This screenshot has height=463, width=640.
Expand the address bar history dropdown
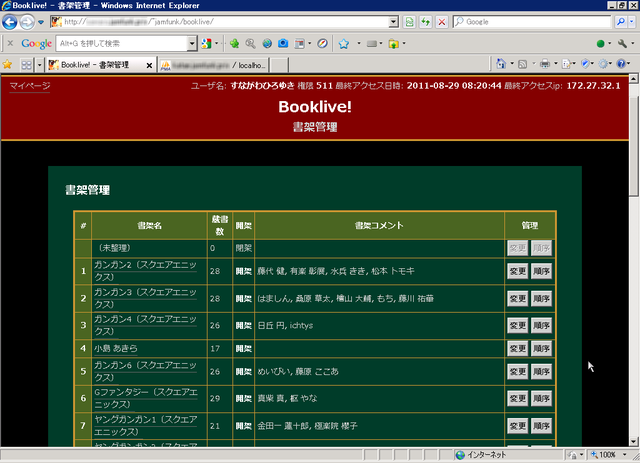point(393,22)
